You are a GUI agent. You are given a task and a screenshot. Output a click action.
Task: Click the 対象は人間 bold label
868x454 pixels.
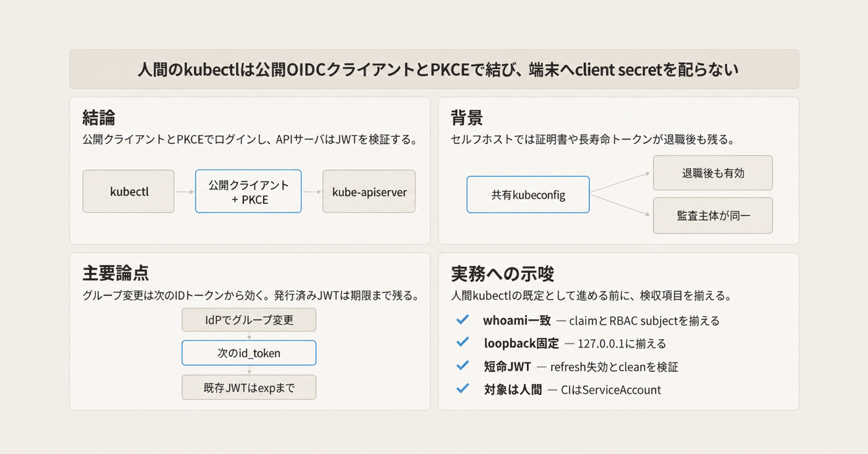[512, 390]
